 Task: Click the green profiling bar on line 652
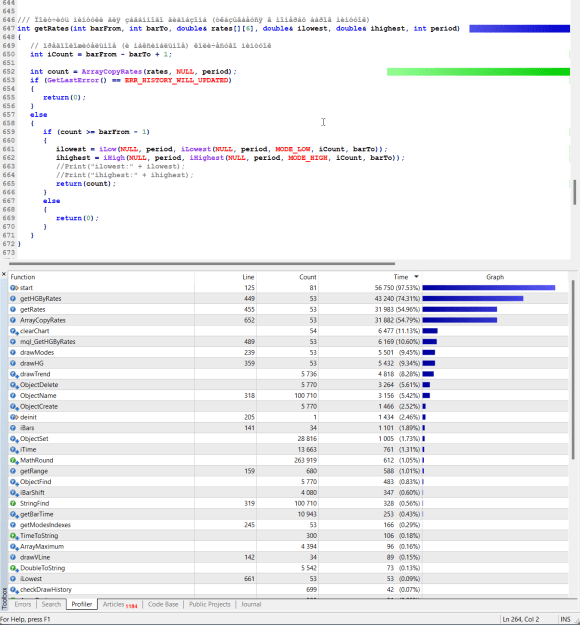tap(478, 72)
